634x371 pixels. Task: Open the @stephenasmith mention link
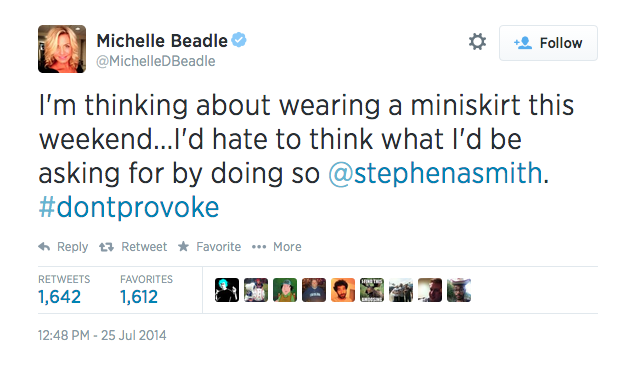click(435, 173)
